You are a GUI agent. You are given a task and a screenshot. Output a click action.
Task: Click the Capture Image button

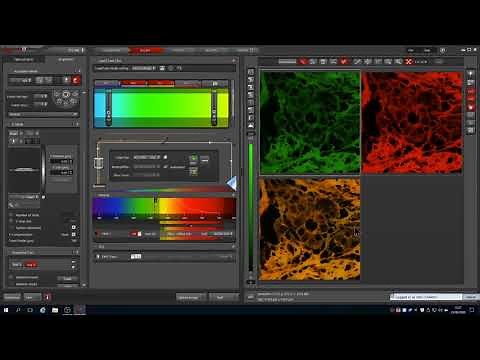[x=191, y=297]
